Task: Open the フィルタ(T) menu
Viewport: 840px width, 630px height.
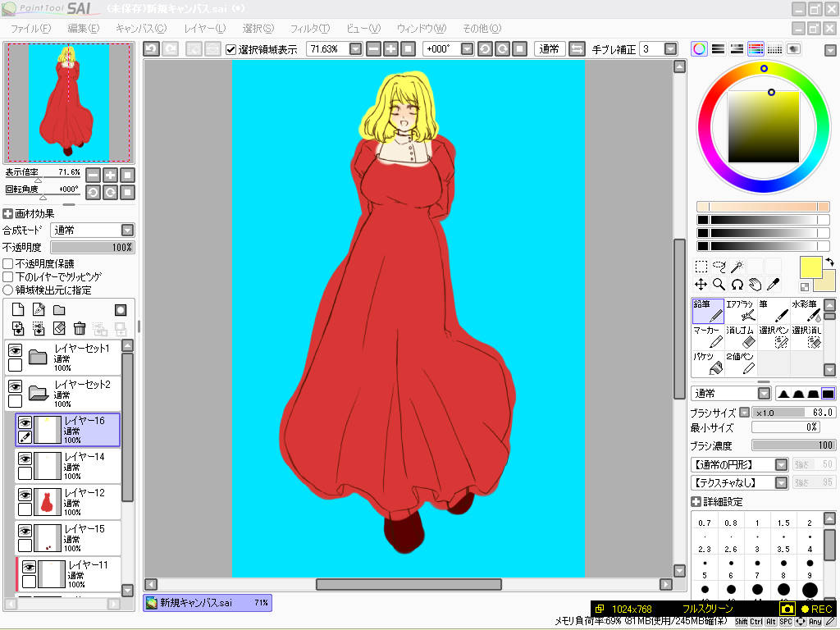Action: (310, 29)
